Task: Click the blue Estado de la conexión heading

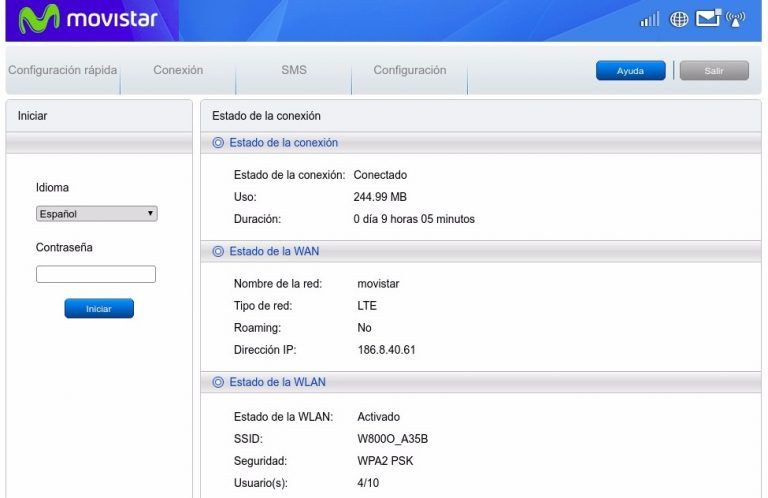Action: click(x=284, y=142)
